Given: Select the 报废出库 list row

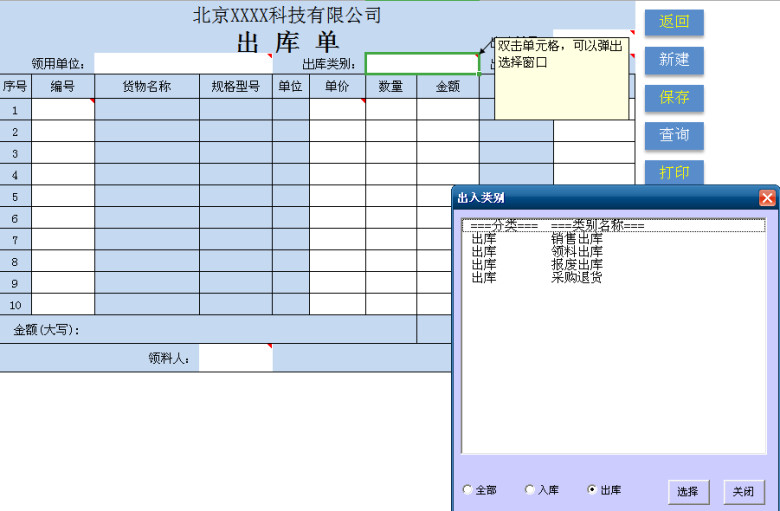Looking at the screenshot, I should pos(614,265).
